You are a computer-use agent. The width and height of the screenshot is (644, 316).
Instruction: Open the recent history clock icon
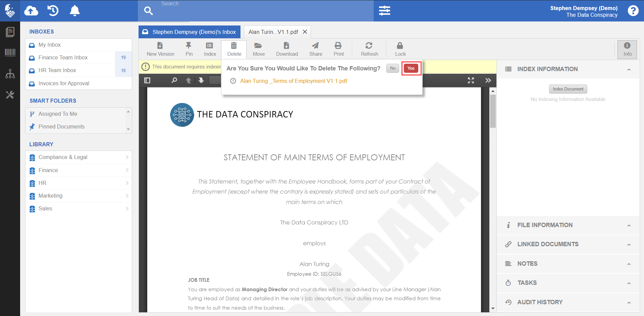click(53, 11)
